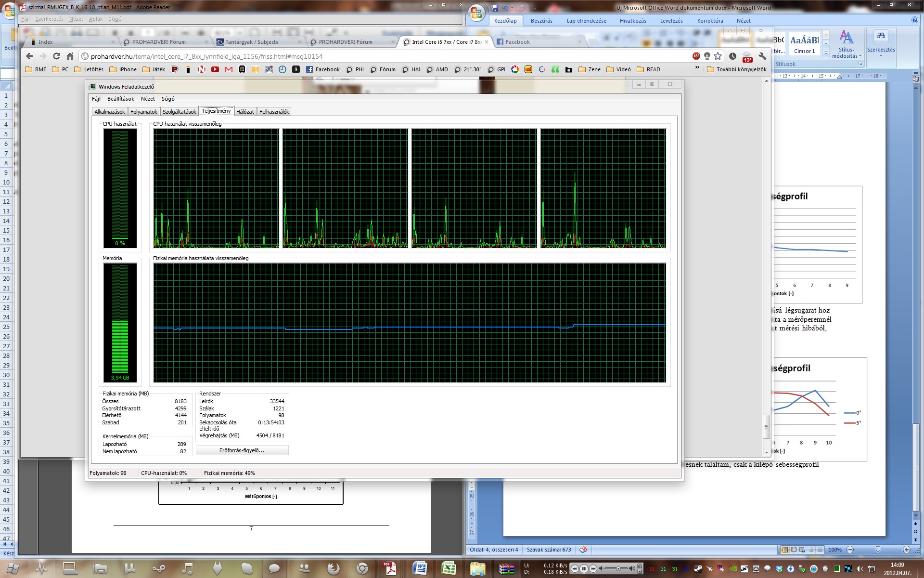
Task: Open the PH! bookmark link
Action: [x=355, y=69]
